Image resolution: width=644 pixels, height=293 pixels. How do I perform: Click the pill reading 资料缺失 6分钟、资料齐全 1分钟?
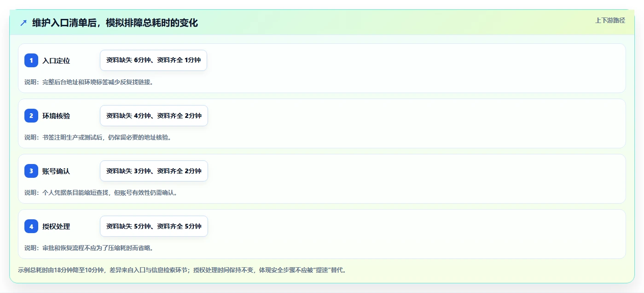[153, 60]
